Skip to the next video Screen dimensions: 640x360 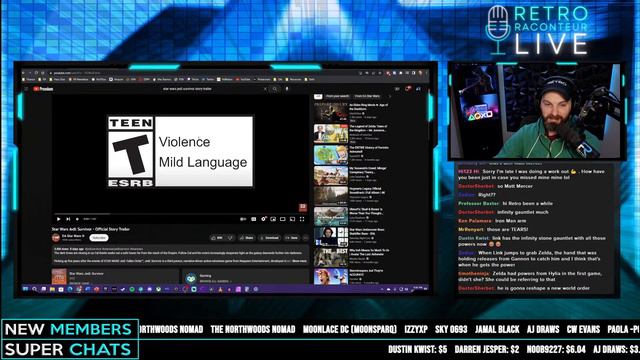[x=68, y=219]
